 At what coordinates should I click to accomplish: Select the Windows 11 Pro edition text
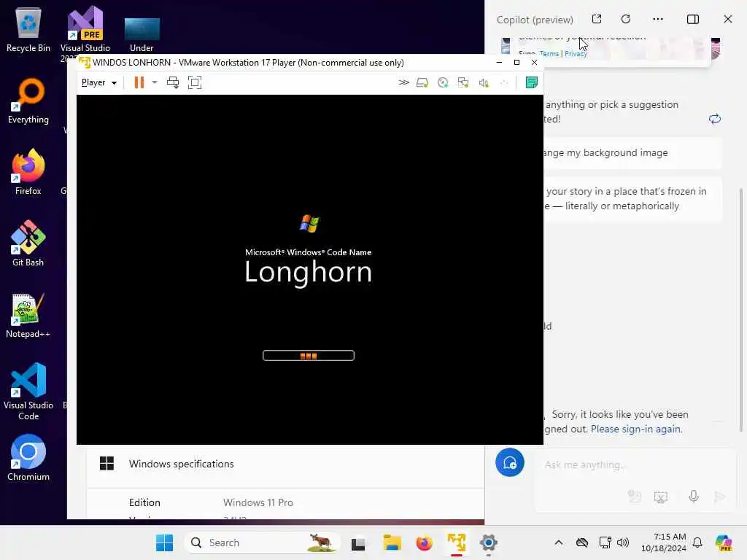258,502
